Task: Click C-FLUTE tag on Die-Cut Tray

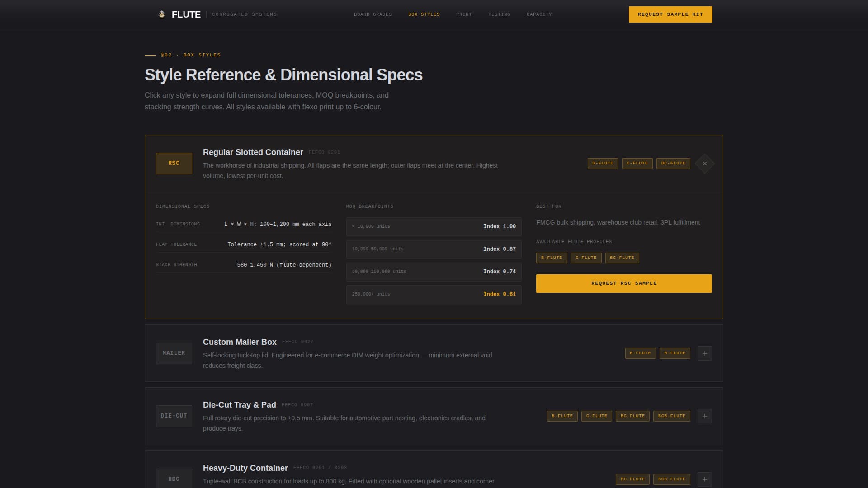Action: pyautogui.click(x=597, y=416)
